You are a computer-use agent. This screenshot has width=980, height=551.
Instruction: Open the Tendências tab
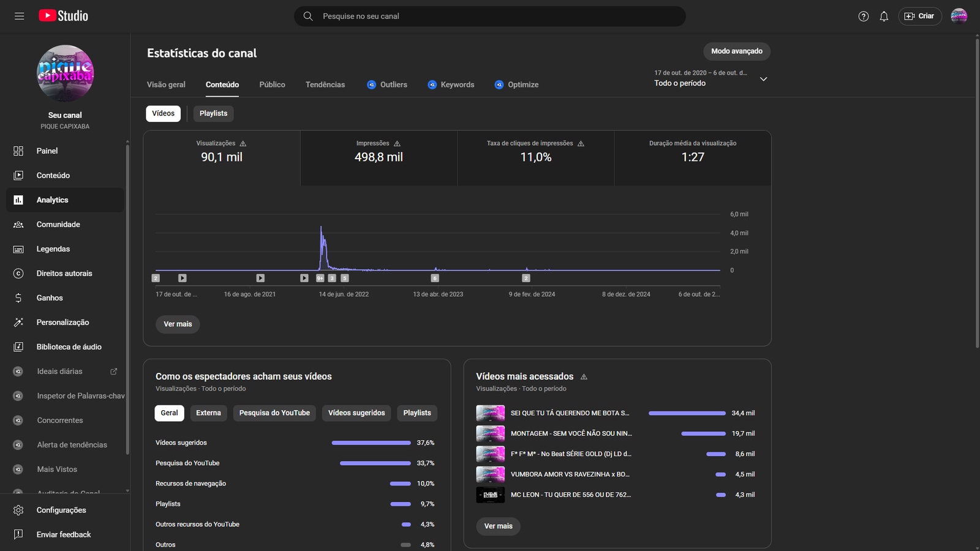coord(325,84)
